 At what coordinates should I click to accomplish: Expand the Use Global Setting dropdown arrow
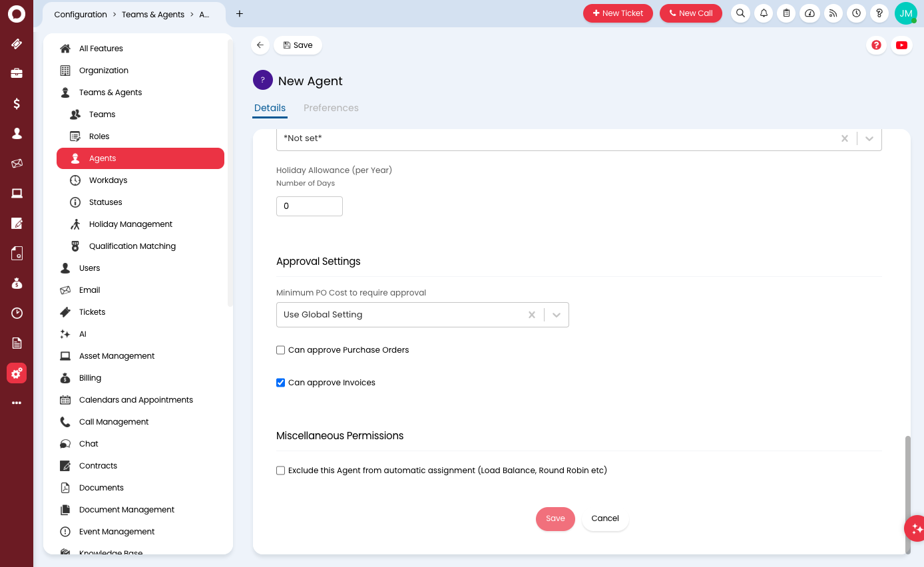[x=557, y=315]
